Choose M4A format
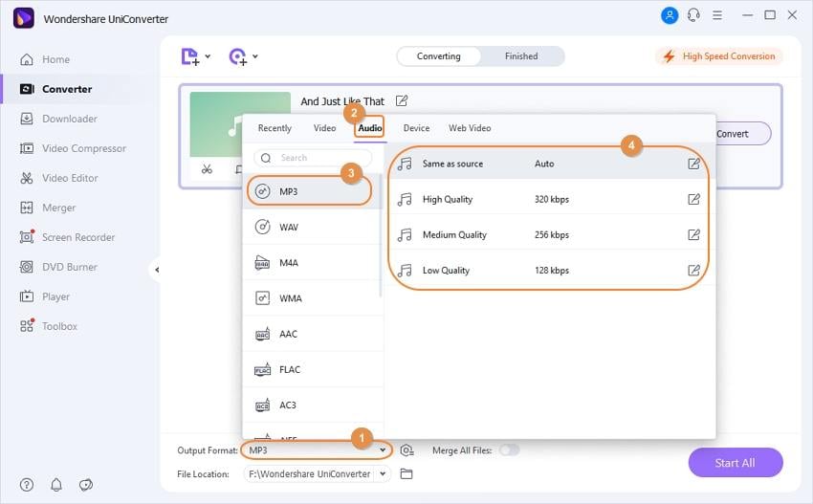This screenshot has height=504, width=813. pos(313,263)
